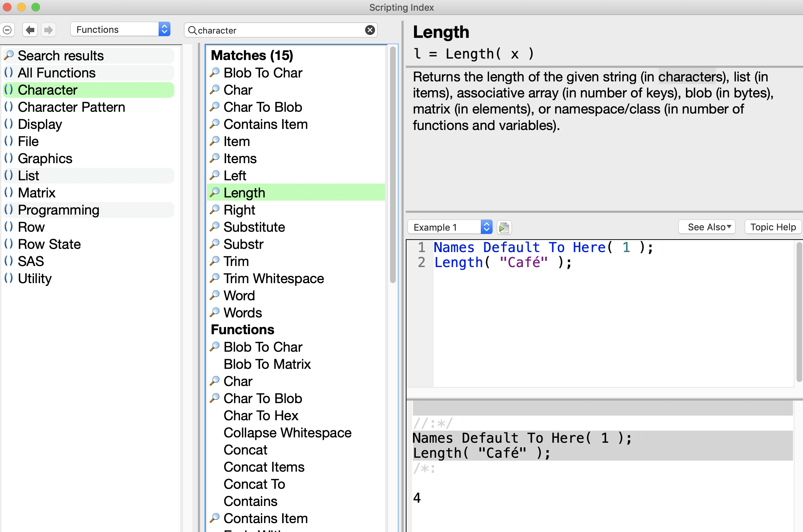This screenshot has height=532, width=803.
Task: Click the search magnifier icon for Char
Action: pyautogui.click(x=214, y=90)
